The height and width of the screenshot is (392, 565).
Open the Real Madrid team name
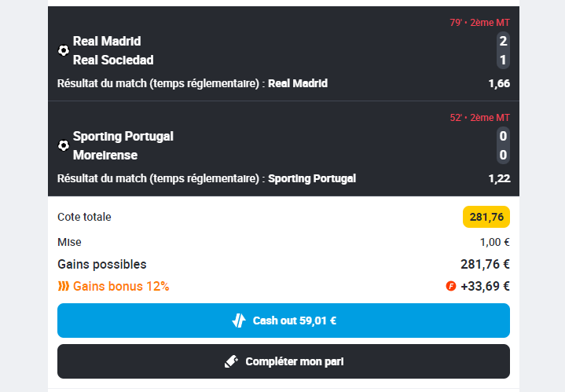coord(107,41)
